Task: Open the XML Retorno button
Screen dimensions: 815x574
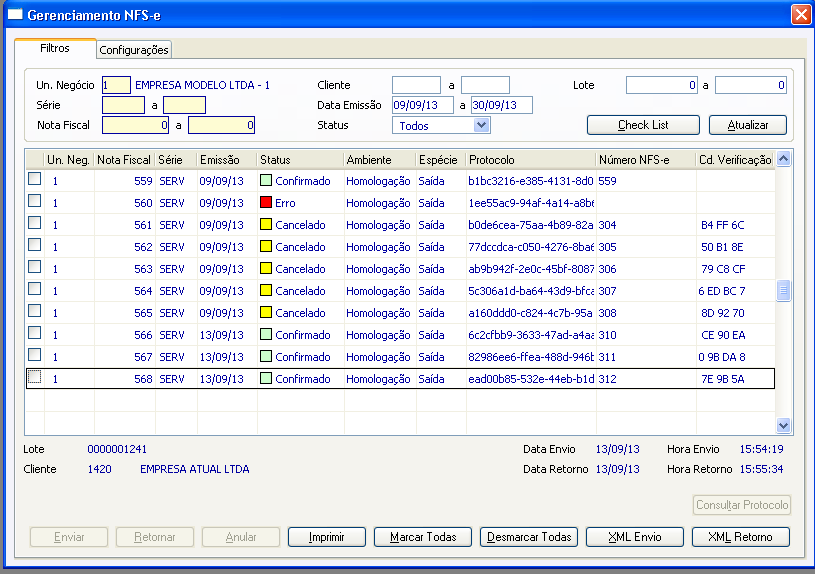Action: (741, 537)
